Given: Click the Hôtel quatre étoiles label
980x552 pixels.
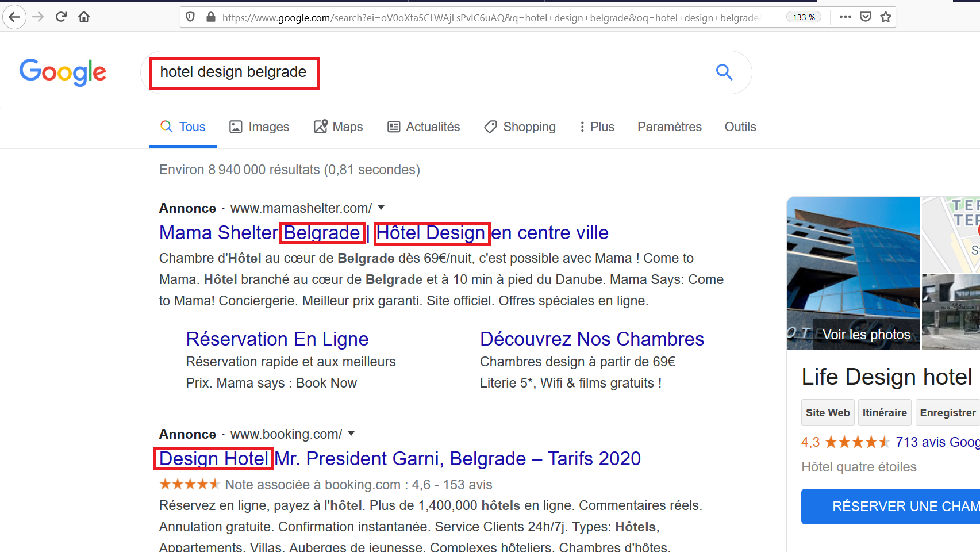Looking at the screenshot, I should 859,467.
